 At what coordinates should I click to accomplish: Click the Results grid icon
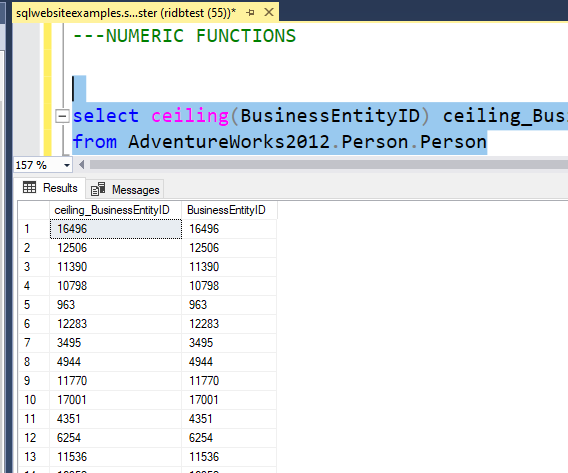point(29,187)
